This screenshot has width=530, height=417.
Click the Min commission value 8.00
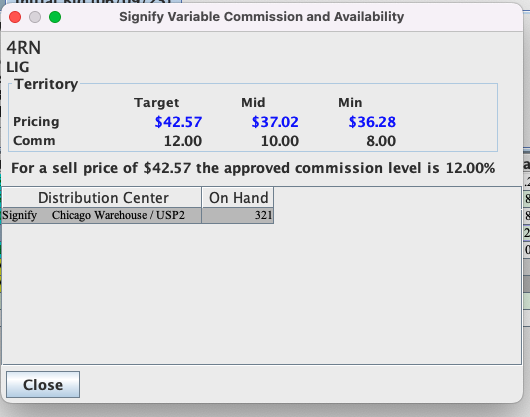381,141
